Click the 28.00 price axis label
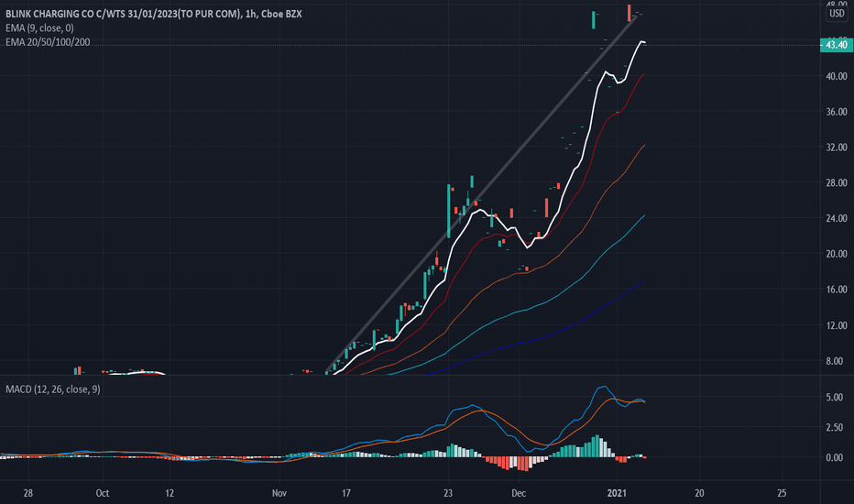Viewport: 854px width, 504px height. [x=837, y=182]
